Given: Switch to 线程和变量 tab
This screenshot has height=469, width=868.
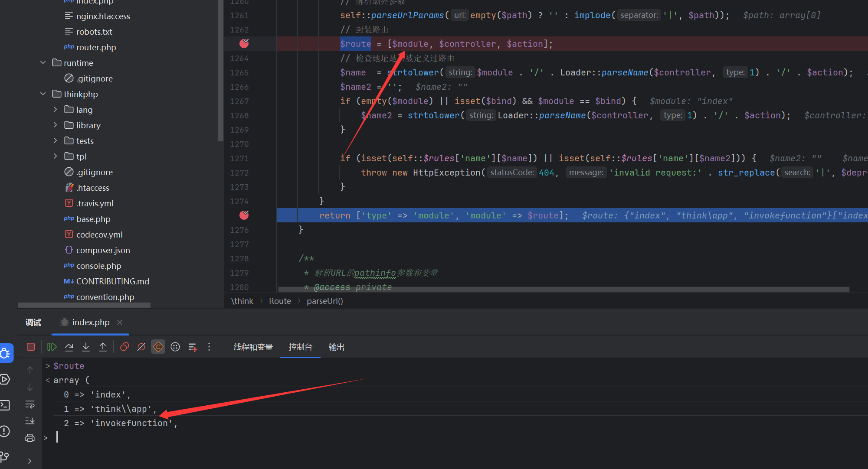Looking at the screenshot, I should [x=253, y=347].
